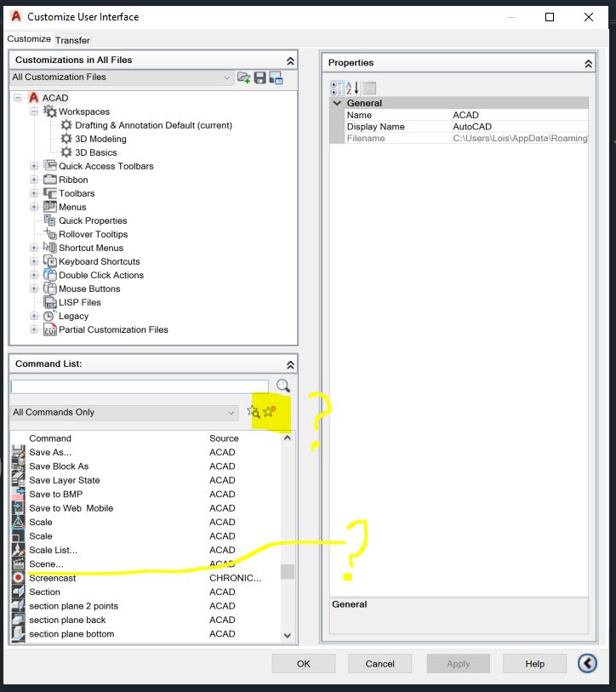Click the Load partial customization file icon

click(243, 77)
